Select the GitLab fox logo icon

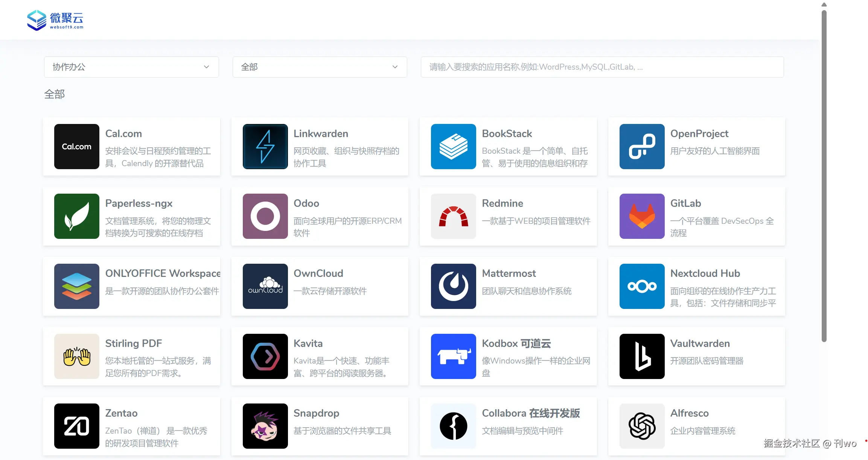642,216
